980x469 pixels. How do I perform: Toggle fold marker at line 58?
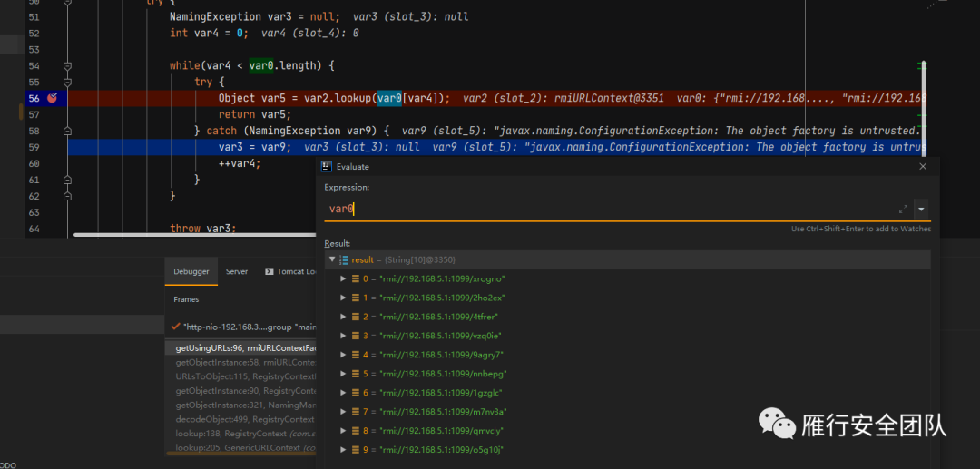coord(67,131)
